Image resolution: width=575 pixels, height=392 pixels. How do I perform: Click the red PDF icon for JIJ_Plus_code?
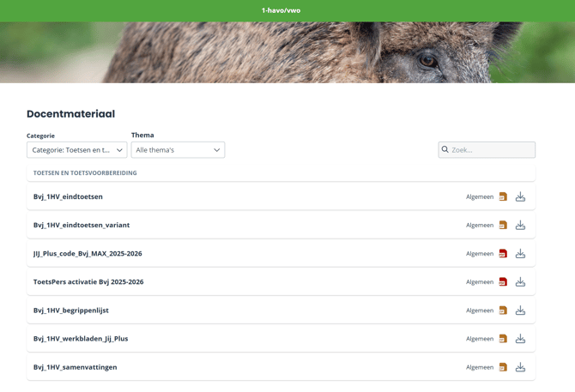503,253
